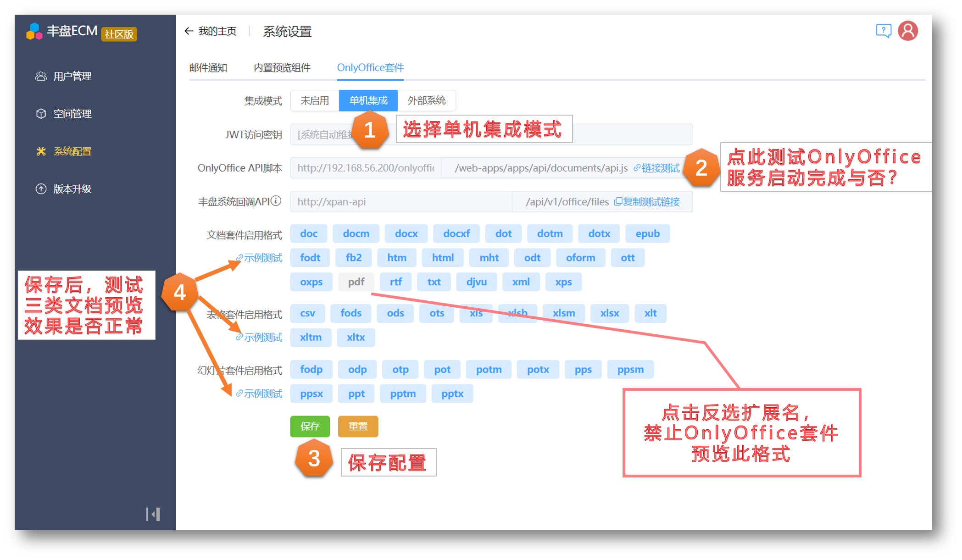Toggle the dotx format tag
Viewport: 962px width, 560px height.
point(599,234)
